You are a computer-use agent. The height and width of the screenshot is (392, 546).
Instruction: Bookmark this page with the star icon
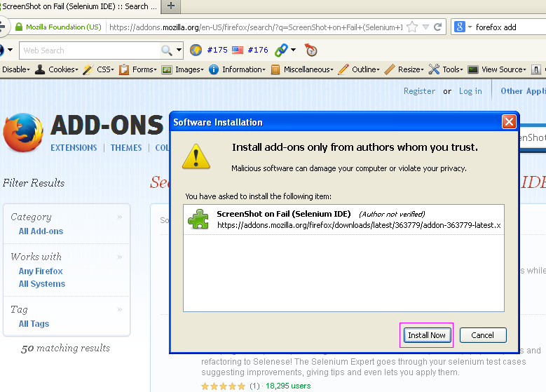tap(412, 27)
